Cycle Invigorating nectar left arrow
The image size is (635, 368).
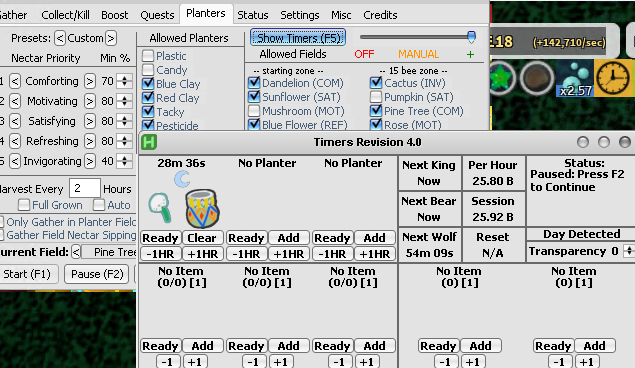point(15,161)
